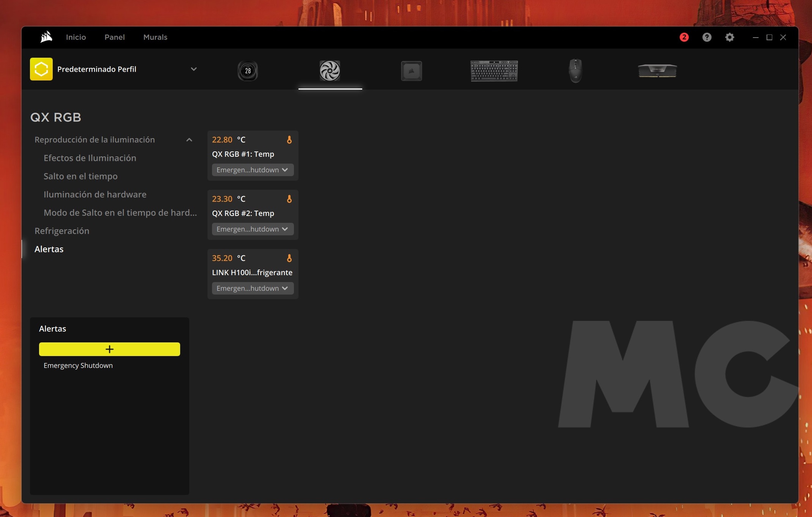812x517 pixels.
Task: Open the Murals menu tab
Action: pyautogui.click(x=155, y=37)
